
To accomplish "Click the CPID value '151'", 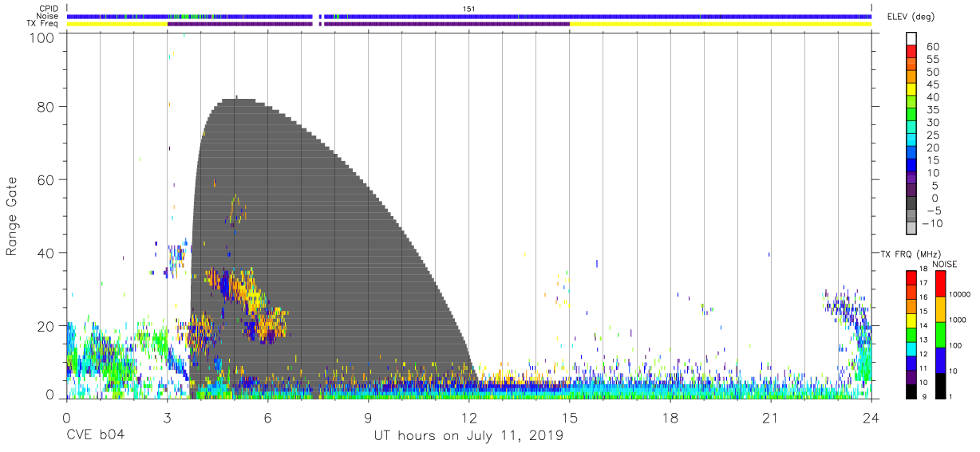I will tap(469, 8).
